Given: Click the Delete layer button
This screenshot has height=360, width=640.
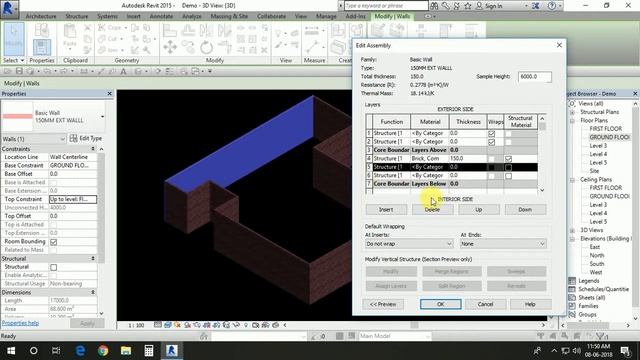Looking at the screenshot, I should 432,210.
